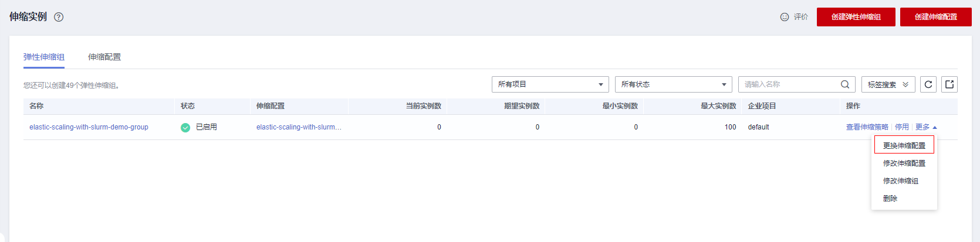Click the 创建弹性伸缩组 button
Screen dimensions: 980x242
[856, 17]
